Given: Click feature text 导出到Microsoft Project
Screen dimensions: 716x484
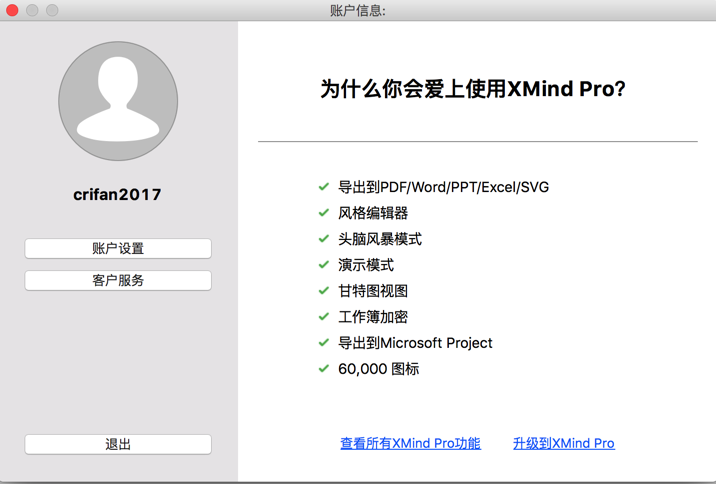Looking at the screenshot, I should tap(415, 343).
